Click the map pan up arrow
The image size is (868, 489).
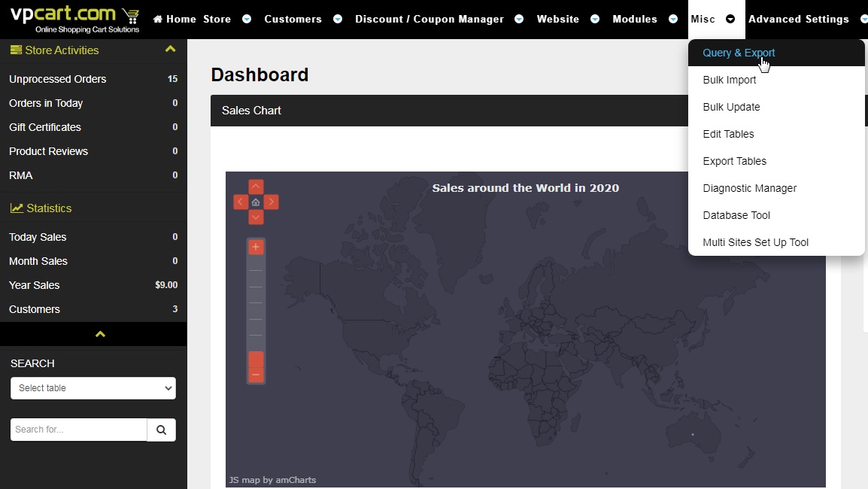click(x=256, y=187)
